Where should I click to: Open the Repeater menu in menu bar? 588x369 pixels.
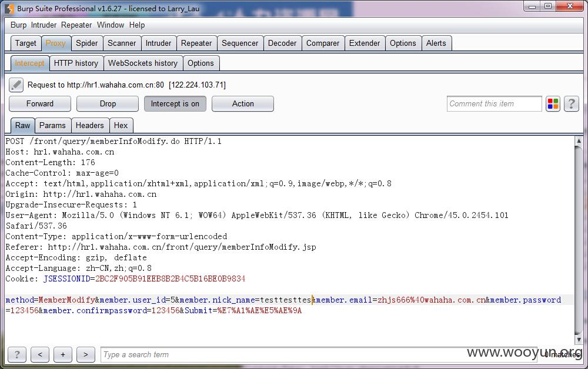(x=76, y=25)
